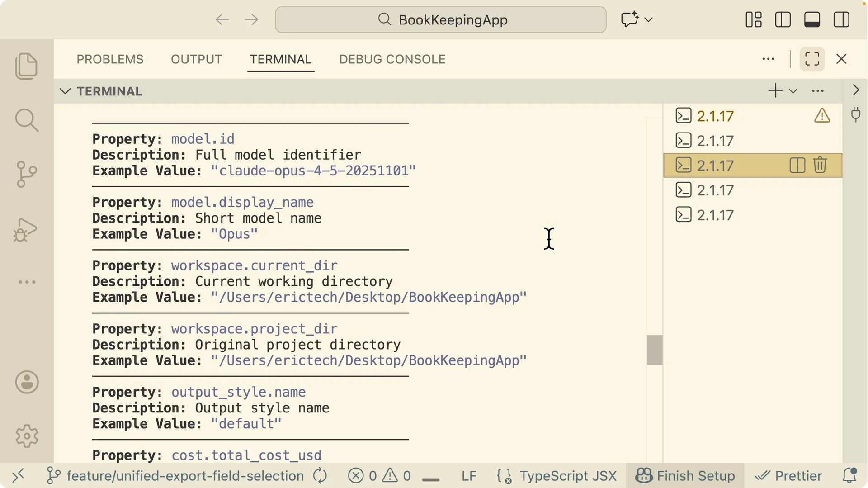This screenshot has width=868, height=488.
Task: Click the output_style.name property
Action: pyautogui.click(x=238, y=392)
